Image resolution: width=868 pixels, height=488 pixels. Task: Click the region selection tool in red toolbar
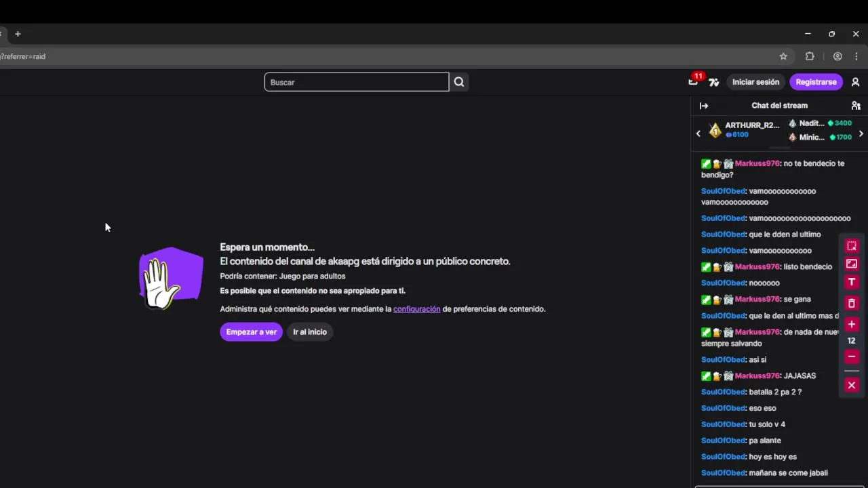pos(852,246)
